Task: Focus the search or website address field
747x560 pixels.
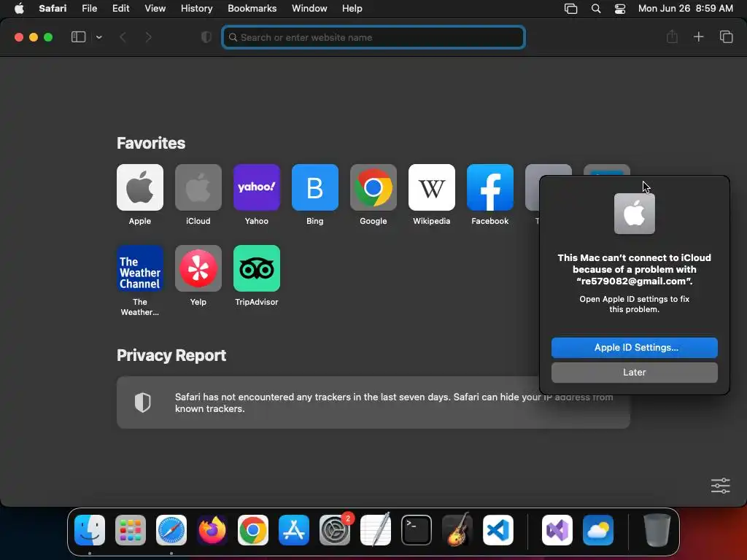Action: coord(373,37)
